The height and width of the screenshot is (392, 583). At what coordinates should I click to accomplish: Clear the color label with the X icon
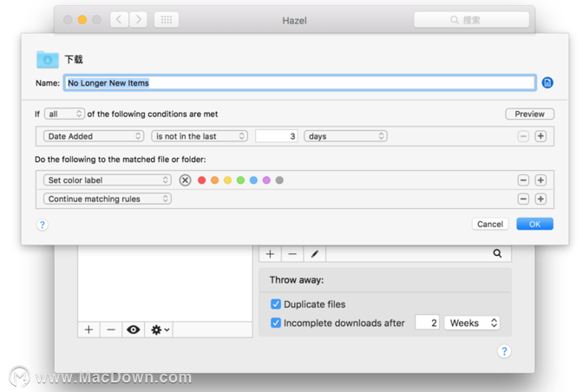(185, 180)
